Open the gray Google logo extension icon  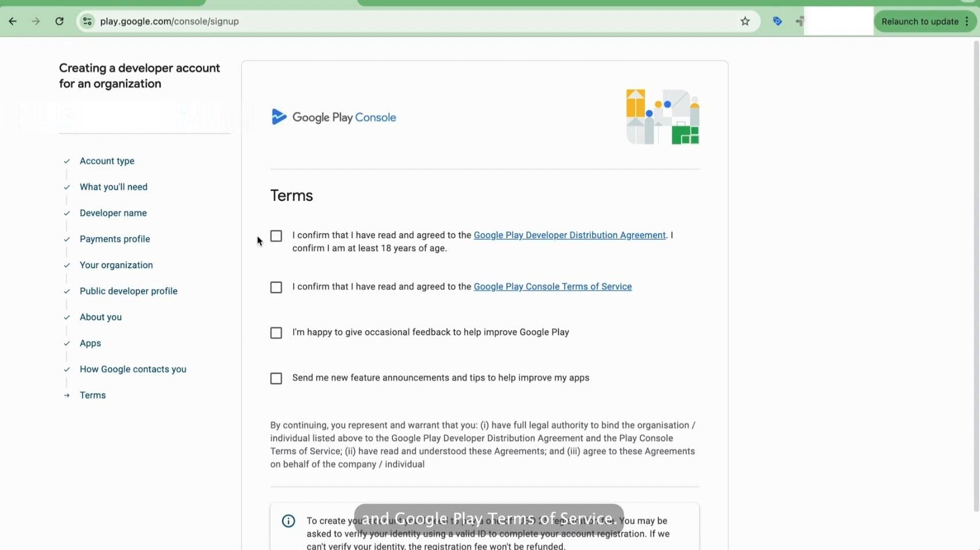799,21
